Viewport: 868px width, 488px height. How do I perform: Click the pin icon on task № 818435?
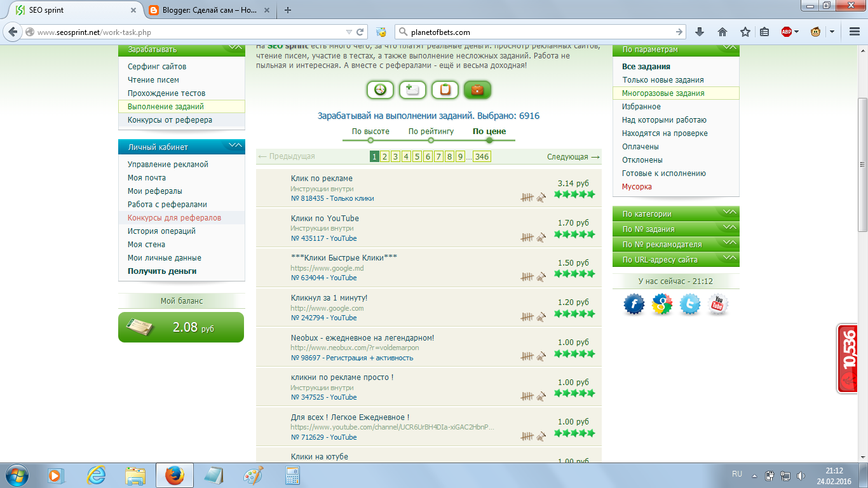click(541, 198)
